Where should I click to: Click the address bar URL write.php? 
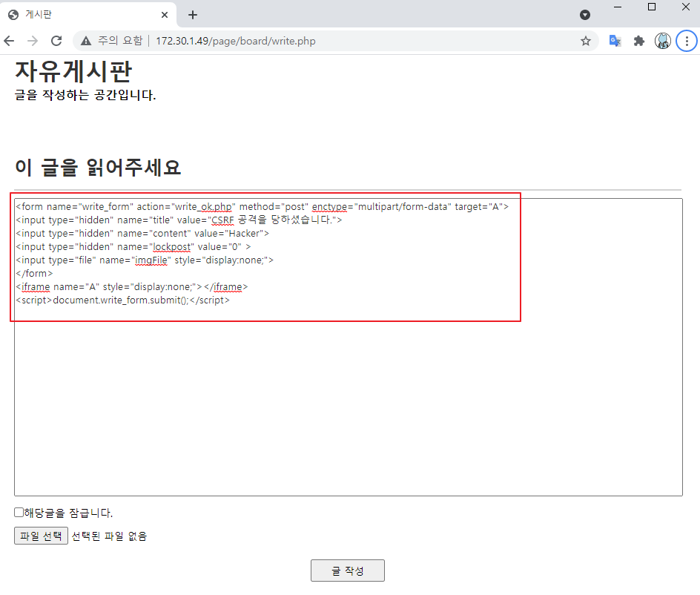pyautogui.click(x=235, y=41)
